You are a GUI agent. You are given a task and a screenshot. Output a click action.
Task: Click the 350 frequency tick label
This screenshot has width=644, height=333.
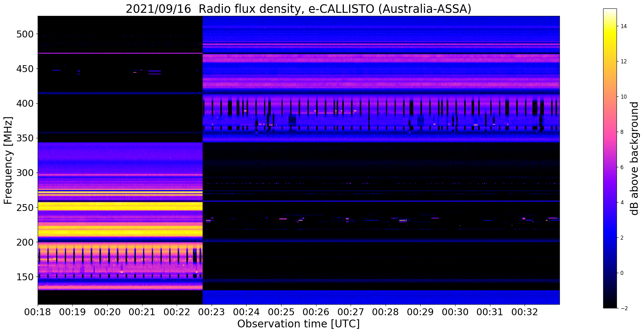click(24, 138)
